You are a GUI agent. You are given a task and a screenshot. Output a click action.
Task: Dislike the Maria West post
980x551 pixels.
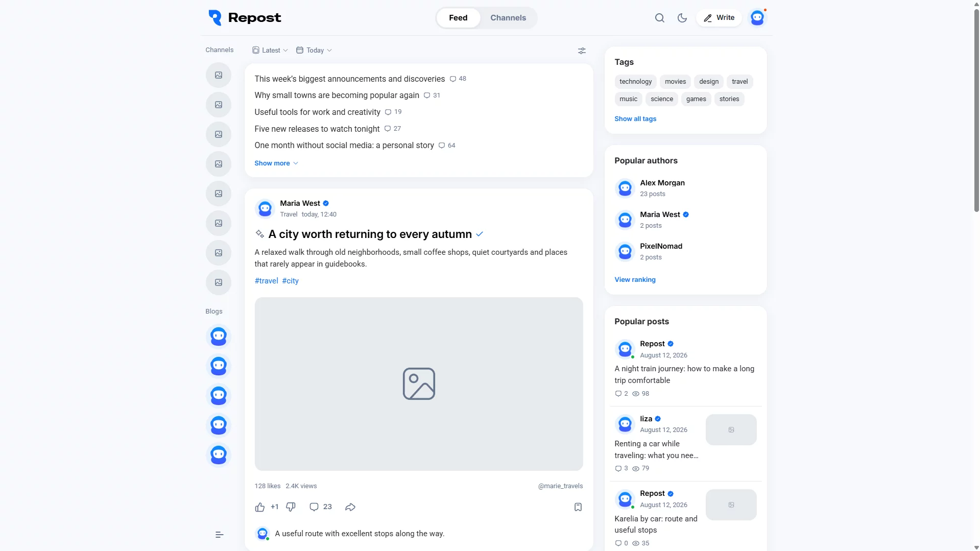click(291, 507)
